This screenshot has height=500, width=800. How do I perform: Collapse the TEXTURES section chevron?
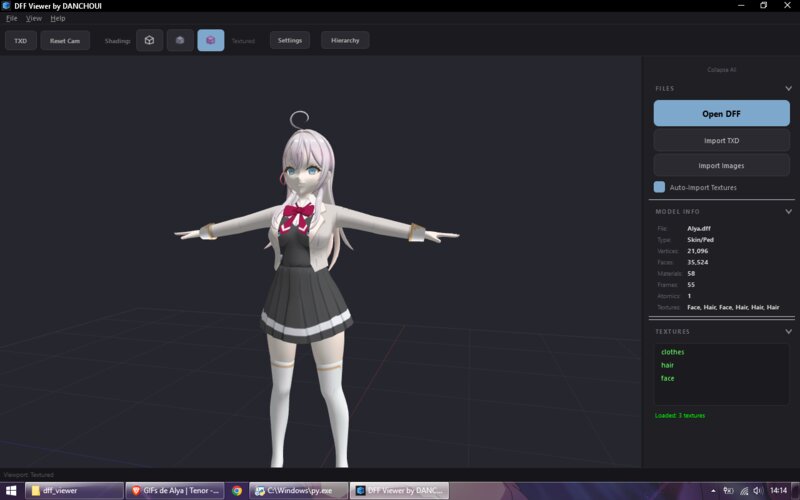tap(788, 331)
